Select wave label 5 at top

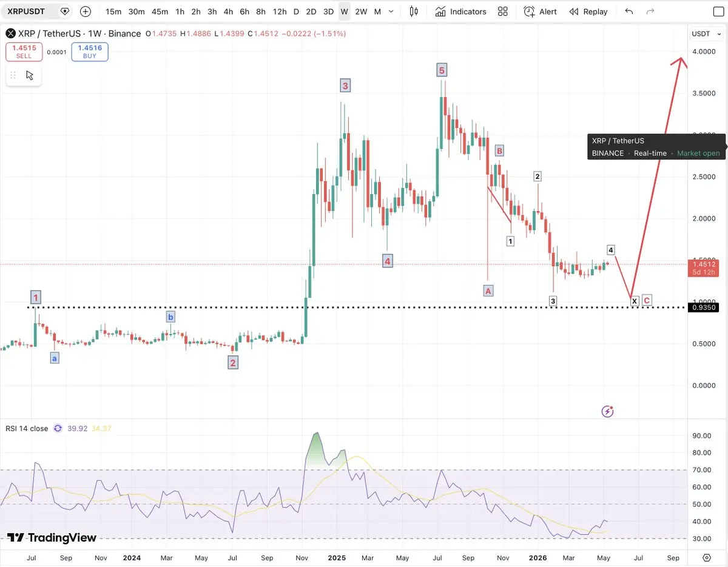pos(442,70)
